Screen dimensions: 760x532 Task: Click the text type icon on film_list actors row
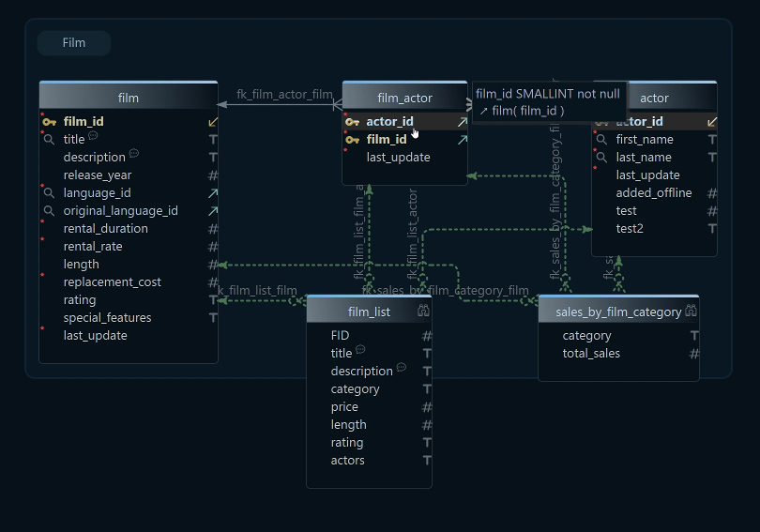[427, 461]
